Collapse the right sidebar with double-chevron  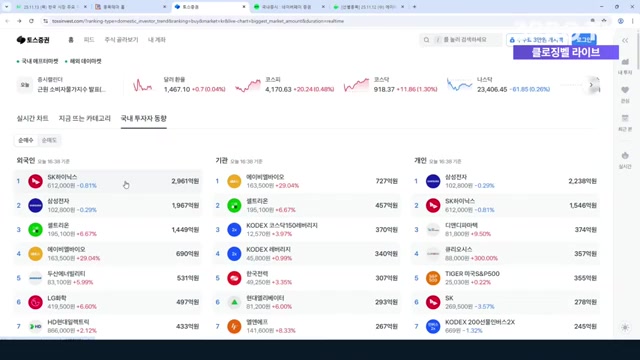[625, 40]
